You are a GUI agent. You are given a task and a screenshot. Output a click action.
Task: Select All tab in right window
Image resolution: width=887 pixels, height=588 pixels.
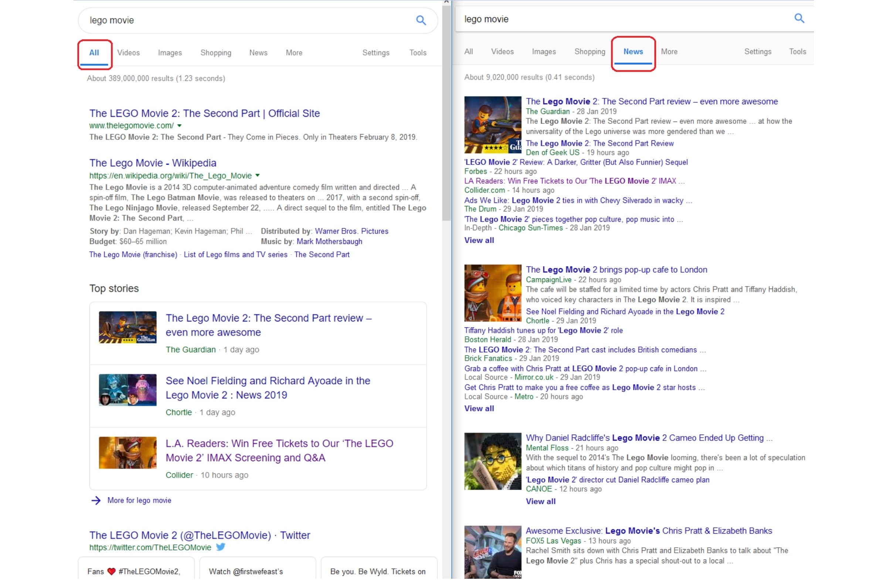[x=468, y=52]
